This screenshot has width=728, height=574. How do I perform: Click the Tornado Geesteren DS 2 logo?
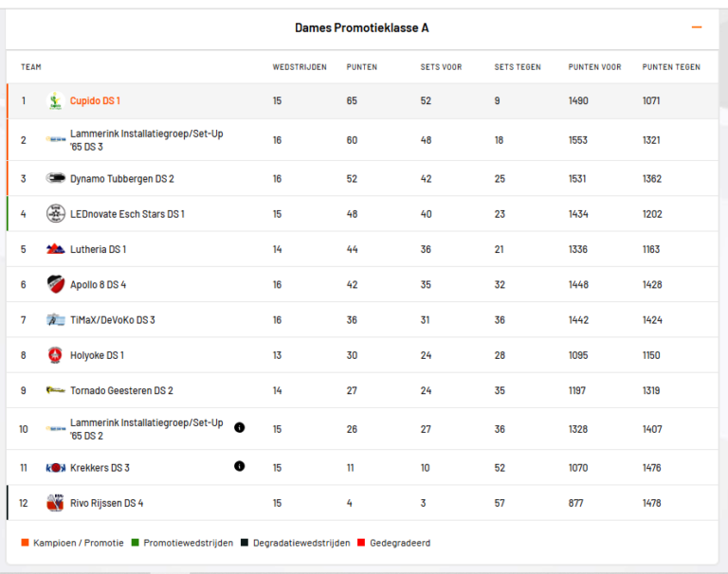pyautogui.click(x=56, y=390)
